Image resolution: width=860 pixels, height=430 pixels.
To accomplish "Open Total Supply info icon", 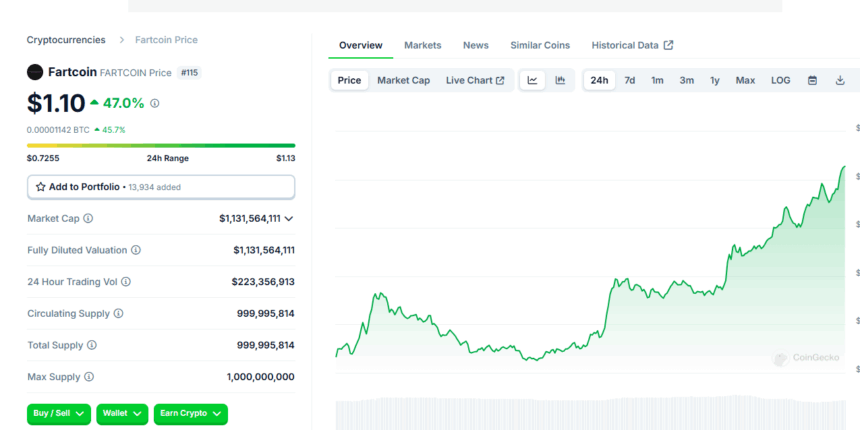I will click(x=92, y=346).
